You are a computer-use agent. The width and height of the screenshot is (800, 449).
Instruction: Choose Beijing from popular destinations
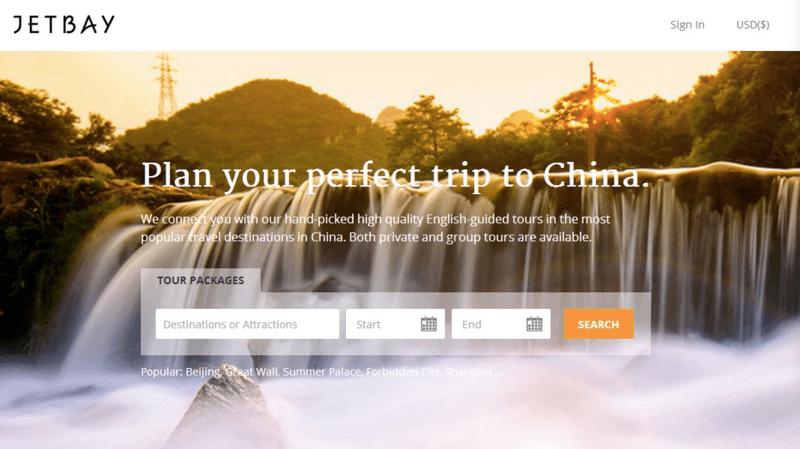[x=203, y=372]
